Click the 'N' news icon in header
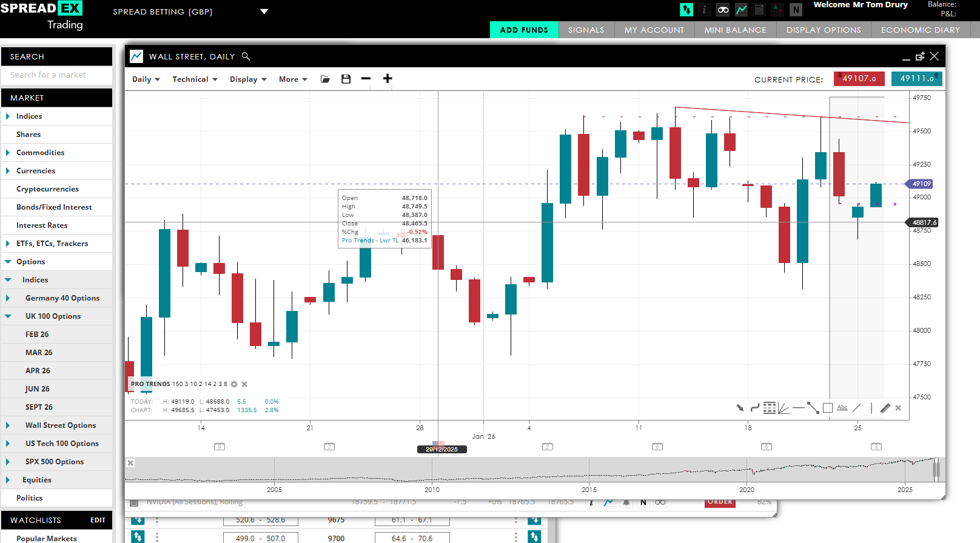 [x=796, y=10]
